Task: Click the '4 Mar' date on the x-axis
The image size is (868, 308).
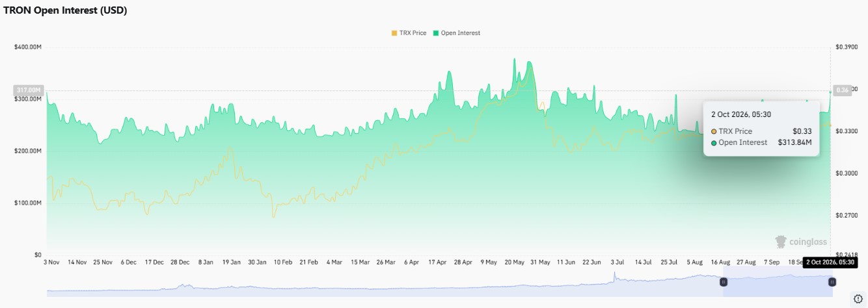Action: pos(334,263)
